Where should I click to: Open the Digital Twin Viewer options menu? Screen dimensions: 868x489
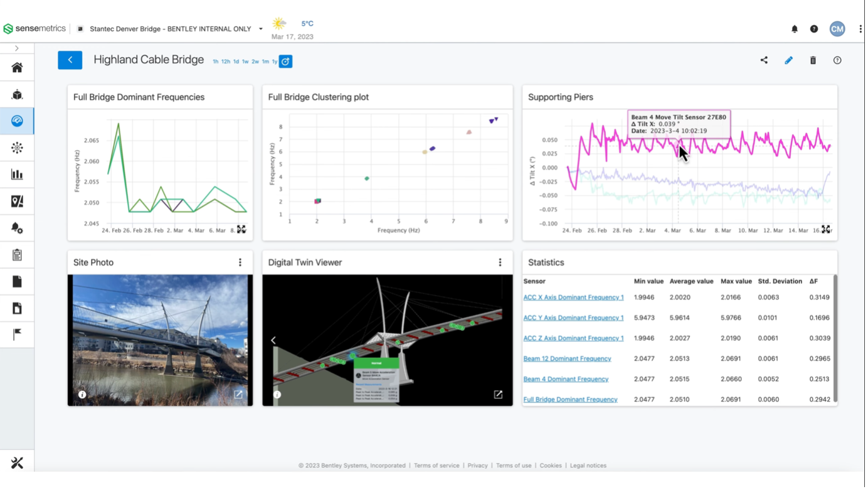click(500, 262)
